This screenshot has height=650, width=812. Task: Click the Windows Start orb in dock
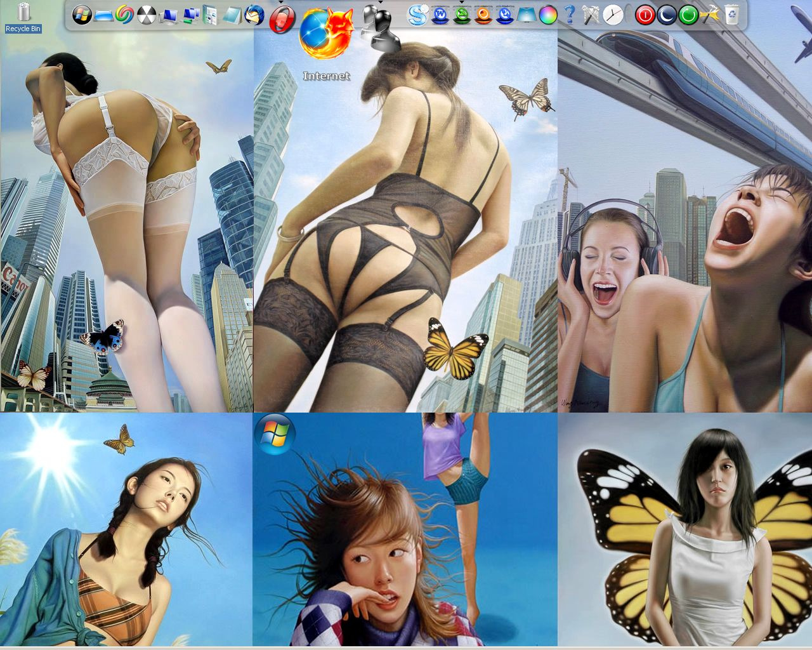pos(82,15)
